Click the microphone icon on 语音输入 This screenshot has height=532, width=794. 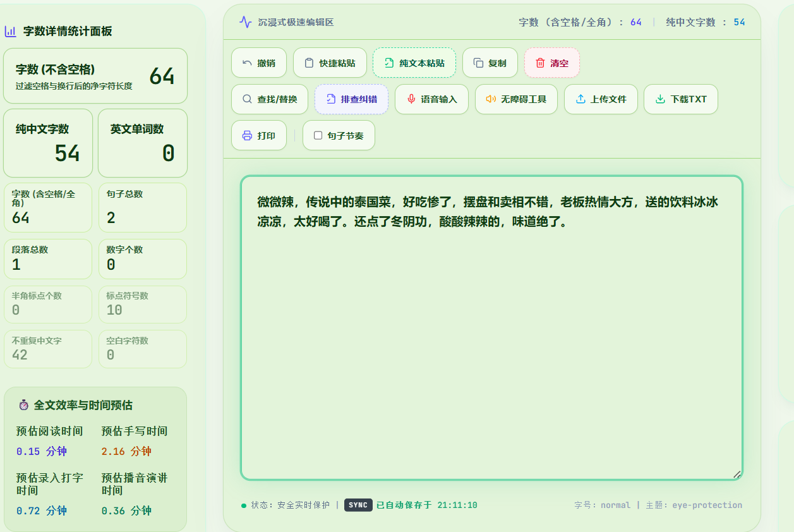[x=411, y=99]
